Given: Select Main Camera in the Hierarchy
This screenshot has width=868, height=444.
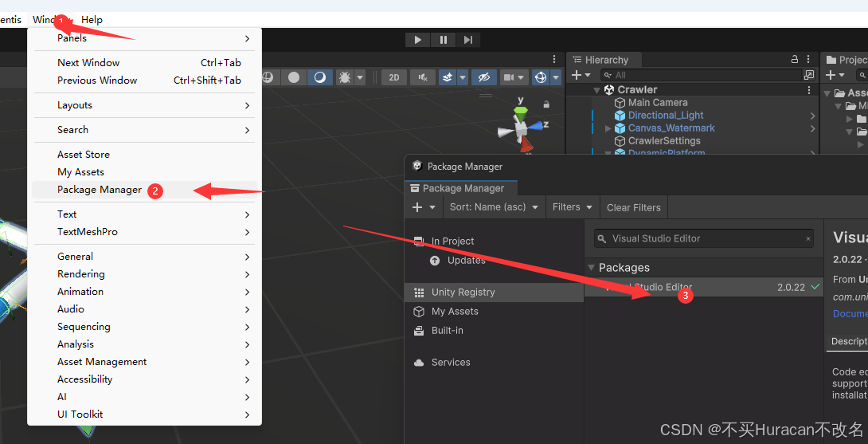Looking at the screenshot, I should click(x=658, y=103).
